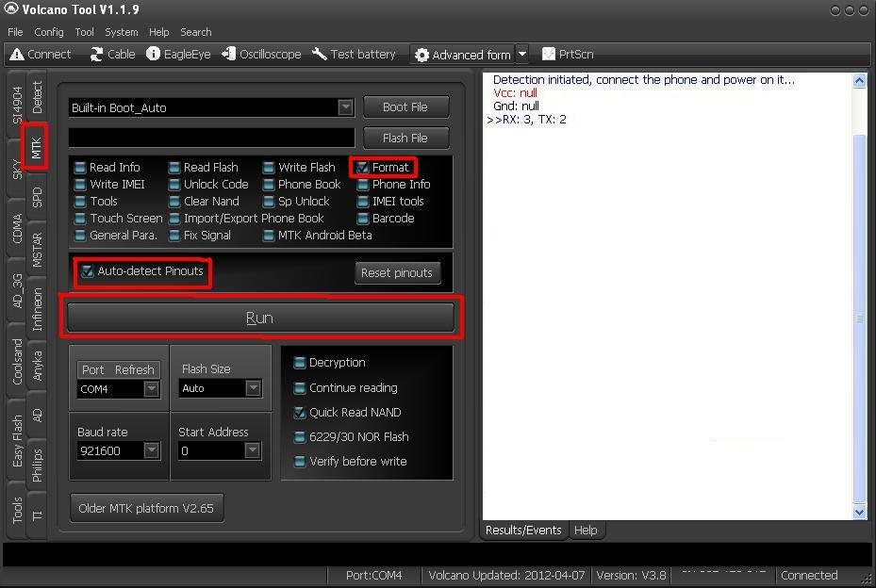
Task: Take a screenshot with PrtScn
Action: (x=568, y=54)
